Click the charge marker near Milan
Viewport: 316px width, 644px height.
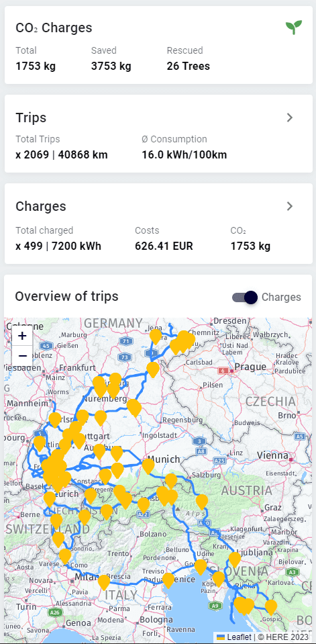coord(104,582)
